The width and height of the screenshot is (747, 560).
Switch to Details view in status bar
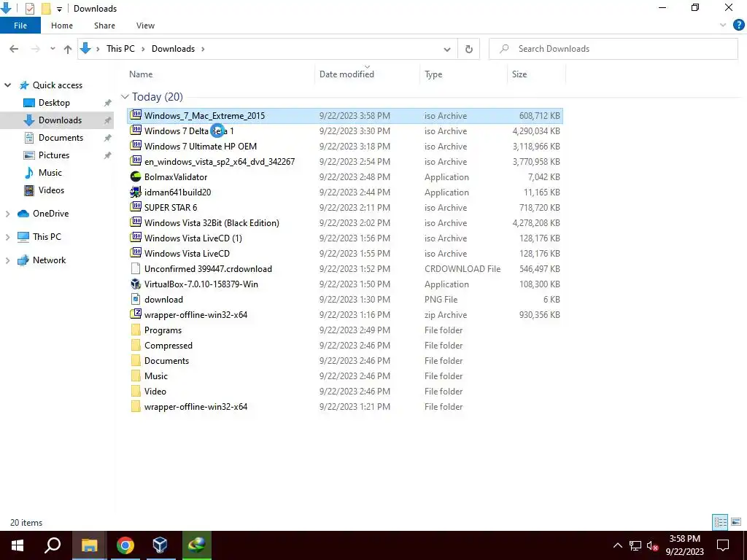720,522
